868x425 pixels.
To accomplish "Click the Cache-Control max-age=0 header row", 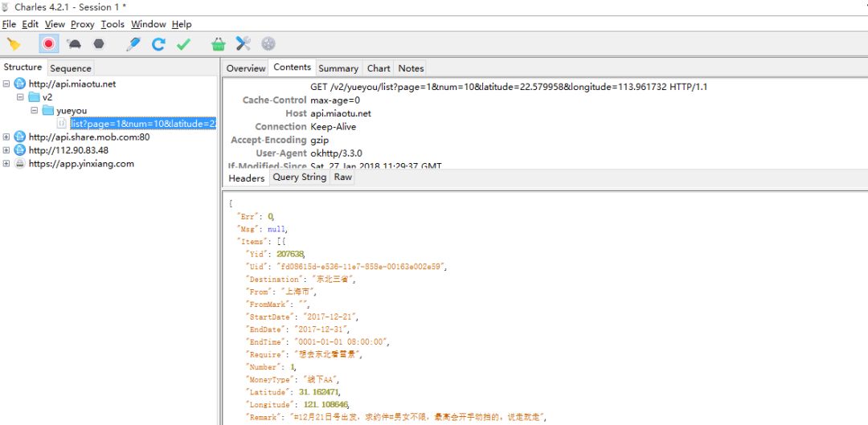I will tap(301, 100).
